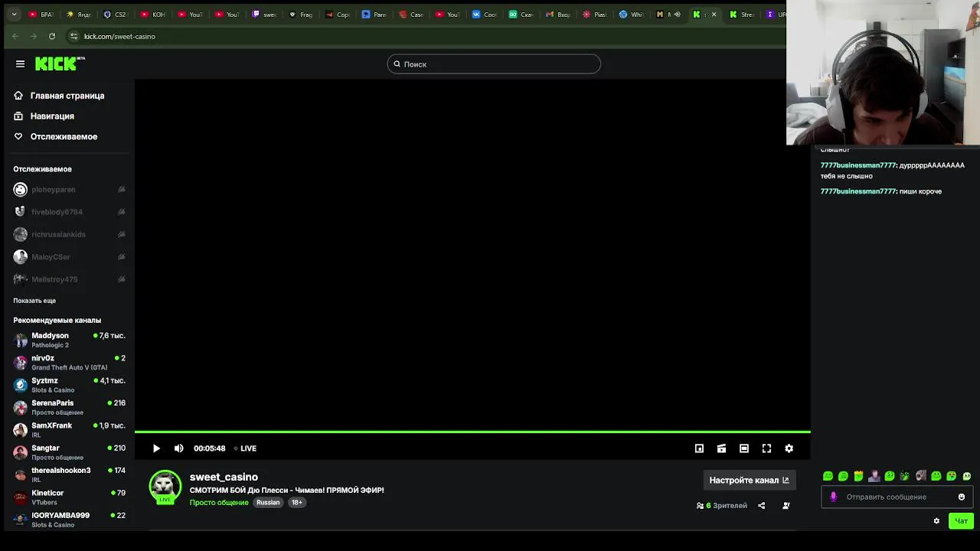The width and height of the screenshot is (980, 551).
Task: Click the Russian language tag
Action: point(268,503)
